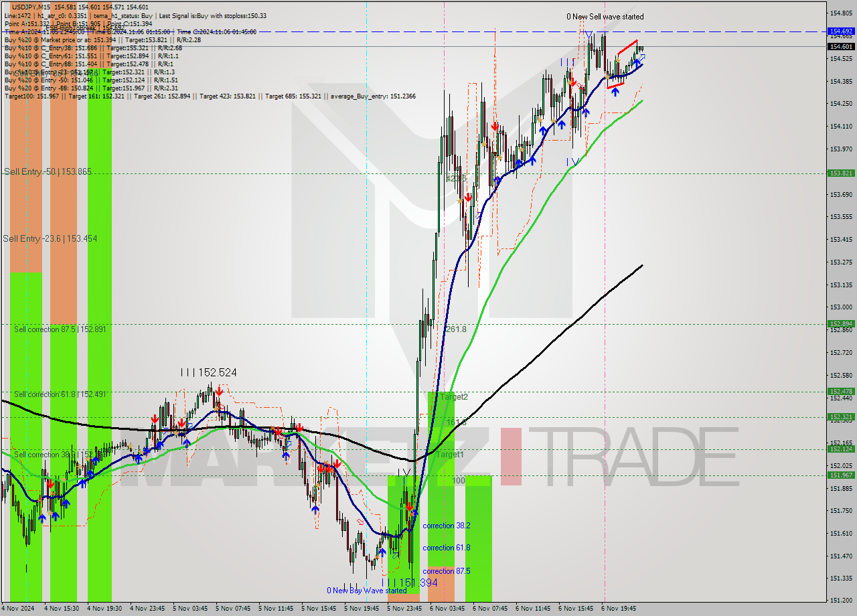This screenshot has height=616, width=857.
Task: Click the '151.394' low point label
Action: pos(418,583)
